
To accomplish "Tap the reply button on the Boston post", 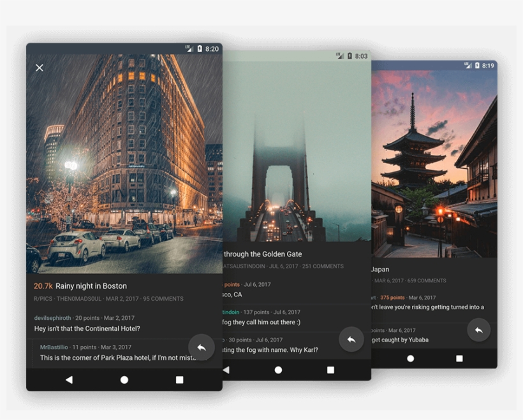I will pos(201,347).
